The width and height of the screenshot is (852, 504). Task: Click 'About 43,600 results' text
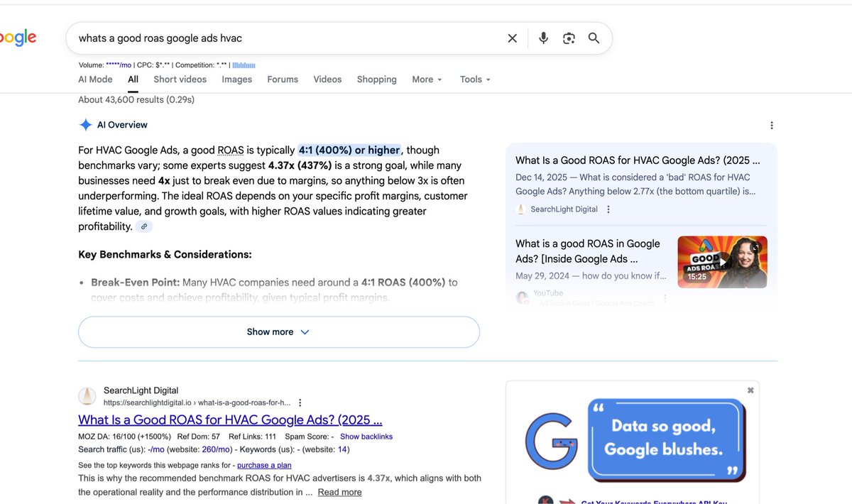tap(136, 99)
